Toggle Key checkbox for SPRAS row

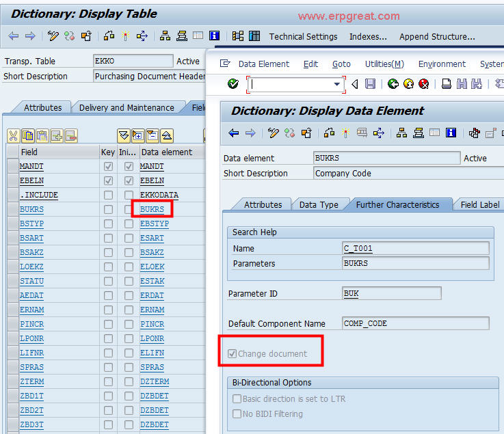(108, 367)
